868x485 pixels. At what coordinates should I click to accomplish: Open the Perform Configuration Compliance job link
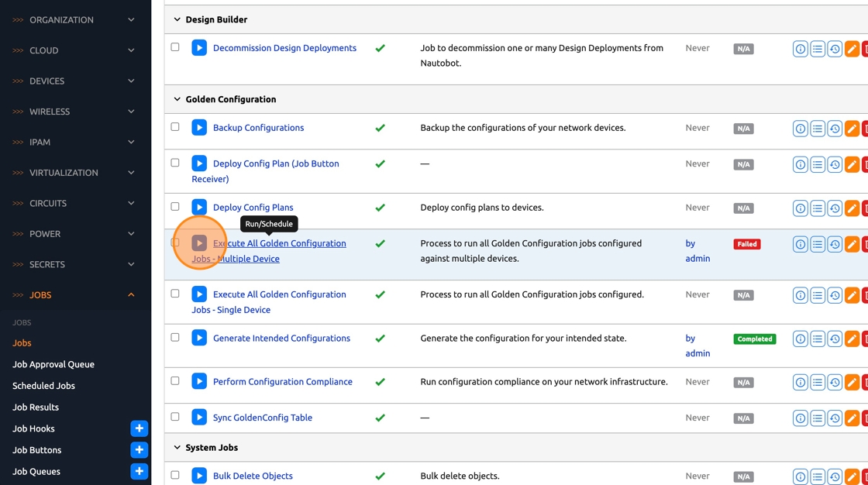[x=282, y=382]
